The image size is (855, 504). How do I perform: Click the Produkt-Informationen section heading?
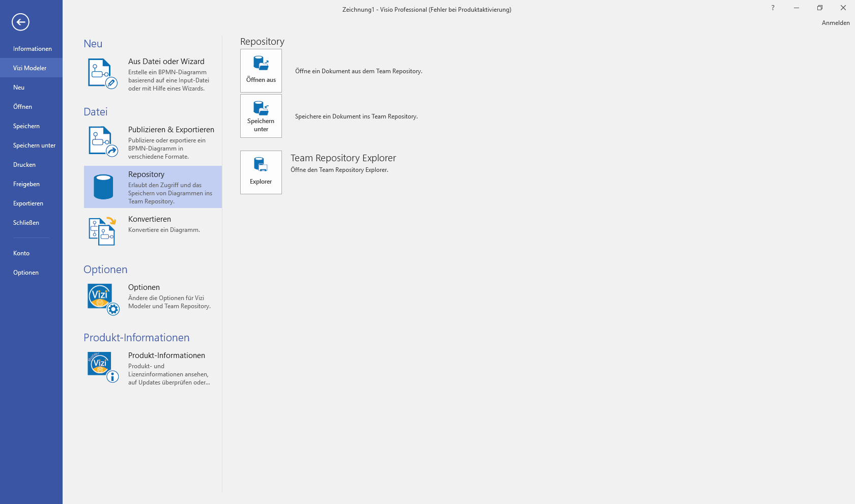click(136, 338)
